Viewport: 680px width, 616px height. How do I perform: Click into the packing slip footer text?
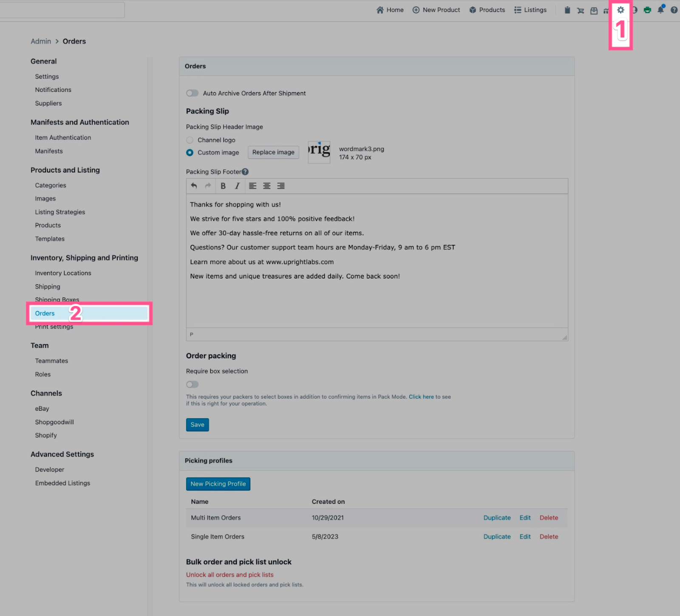pos(377,298)
